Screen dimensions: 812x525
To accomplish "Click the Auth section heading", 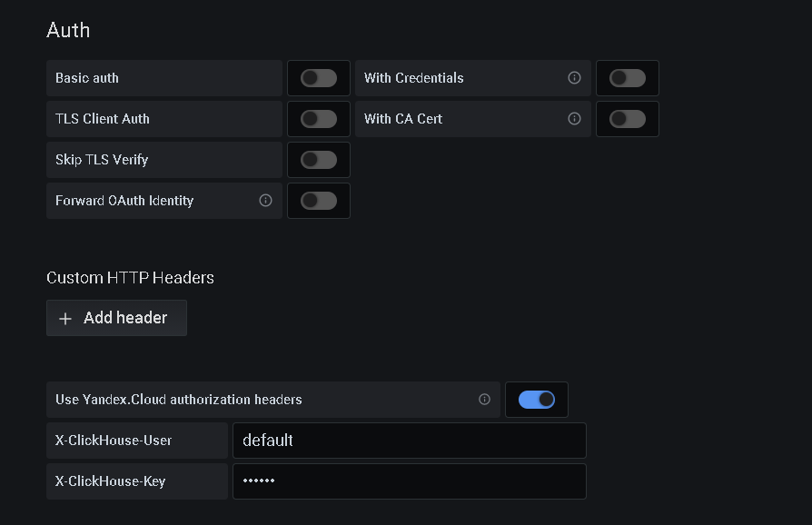I will (68, 30).
